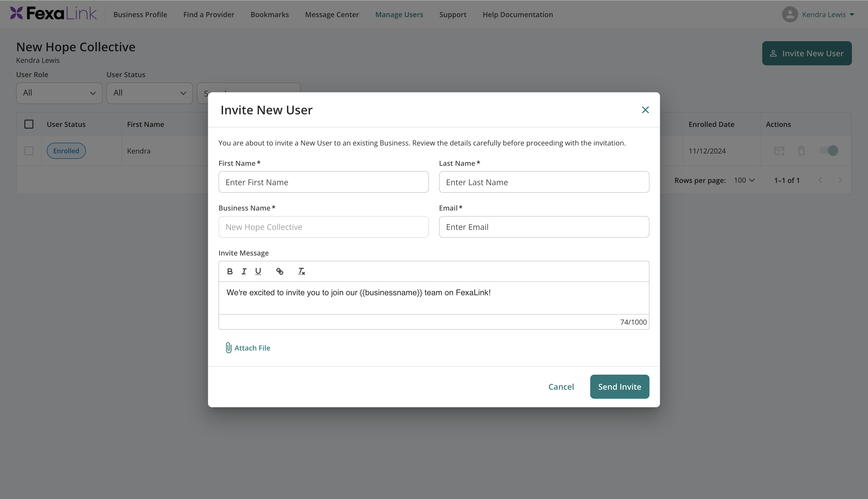Insert a link in invite message
Viewport: 868px width, 499px height.
tap(280, 271)
